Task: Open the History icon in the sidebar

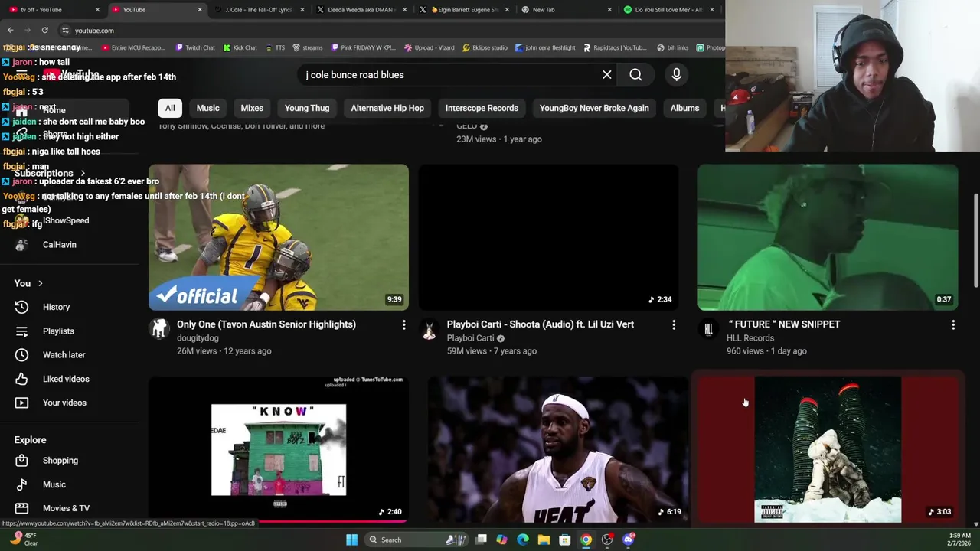Action: tap(21, 307)
